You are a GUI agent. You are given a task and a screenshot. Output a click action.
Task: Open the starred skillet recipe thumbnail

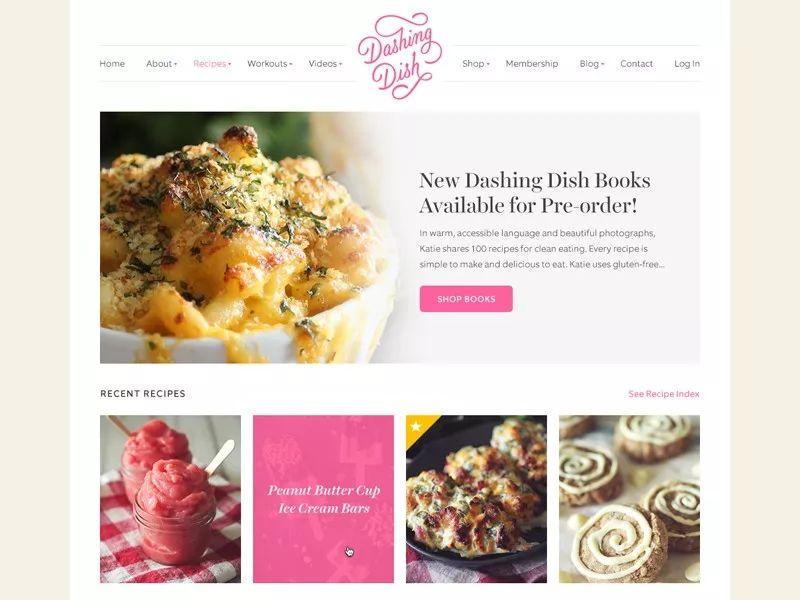[477, 499]
